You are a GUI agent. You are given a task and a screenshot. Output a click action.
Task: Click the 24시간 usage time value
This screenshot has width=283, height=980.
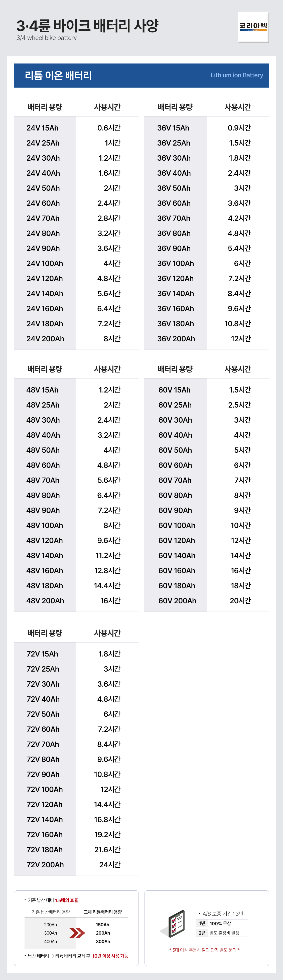[x=110, y=864]
